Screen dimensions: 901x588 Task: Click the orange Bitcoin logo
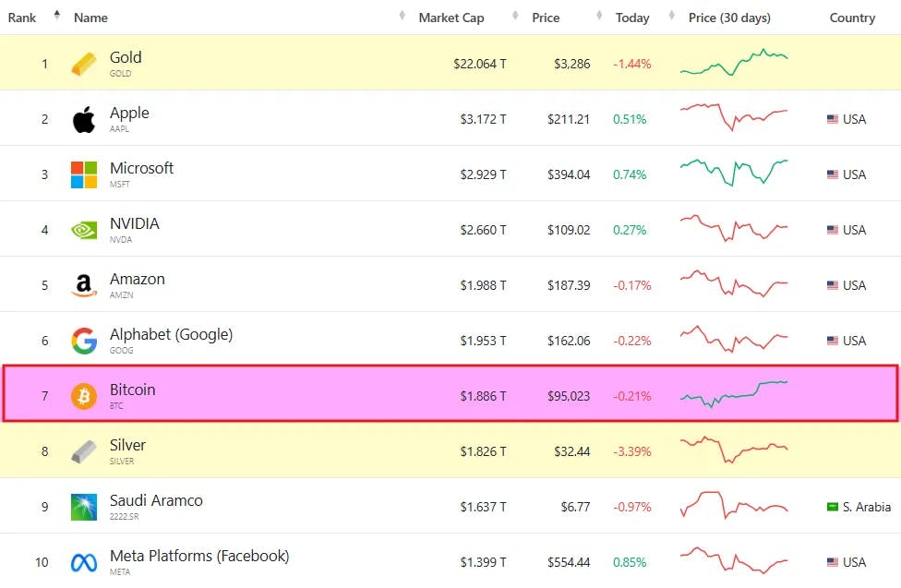[x=84, y=397]
